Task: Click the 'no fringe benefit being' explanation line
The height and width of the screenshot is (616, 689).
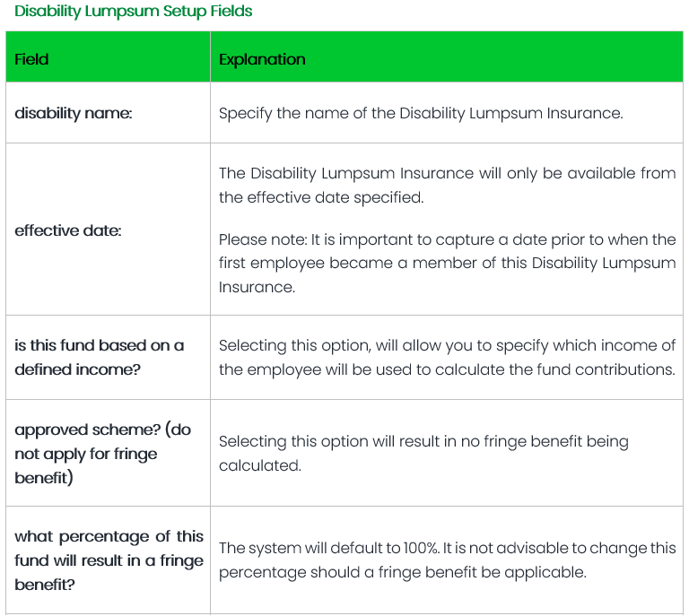Action: click(x=423, y=441)
